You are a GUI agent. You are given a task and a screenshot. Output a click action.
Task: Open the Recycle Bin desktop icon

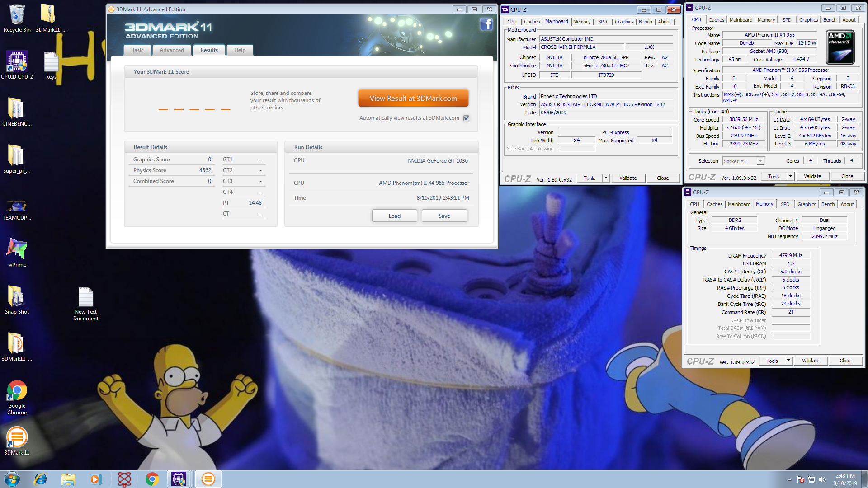tap(17, 18)
